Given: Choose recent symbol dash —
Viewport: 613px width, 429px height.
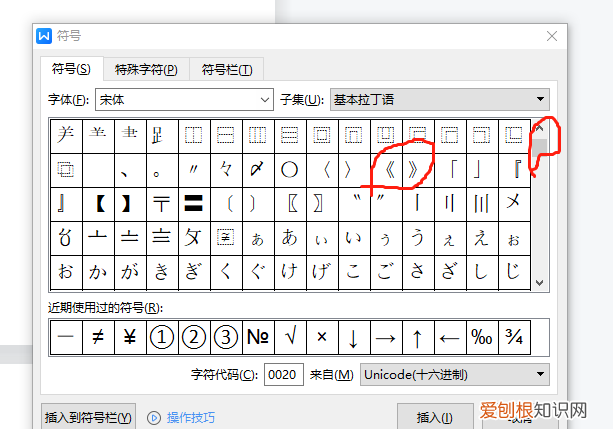Looking at the screenshot, I should (66, 337).
